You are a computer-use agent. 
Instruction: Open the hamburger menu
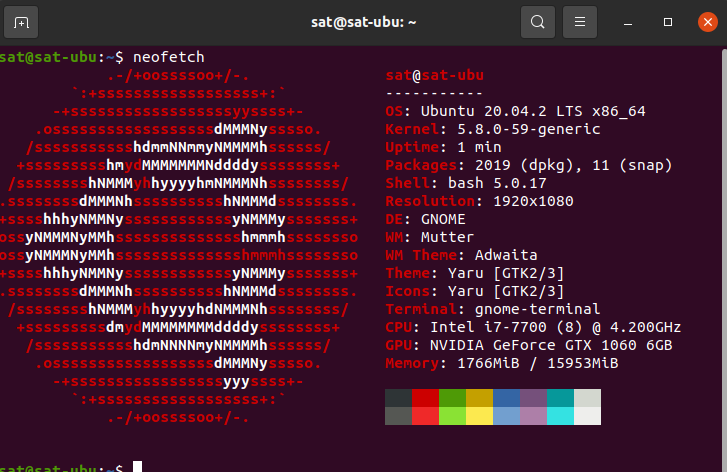580,22
